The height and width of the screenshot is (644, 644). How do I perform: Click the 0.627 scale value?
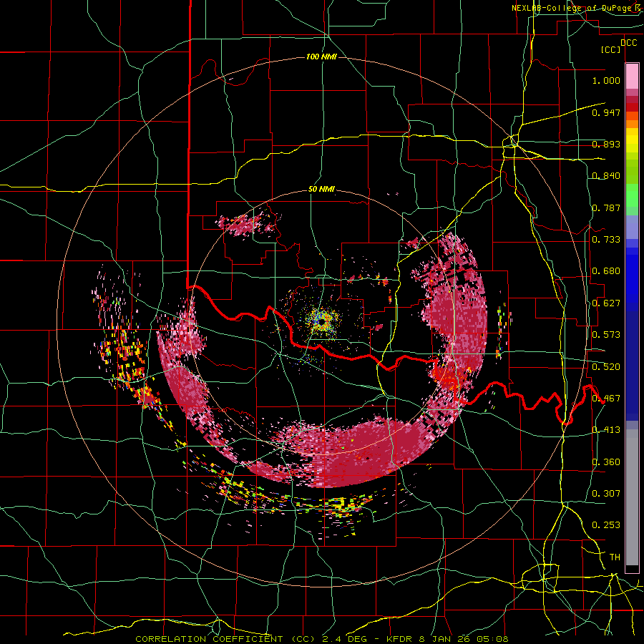point(606,303)
